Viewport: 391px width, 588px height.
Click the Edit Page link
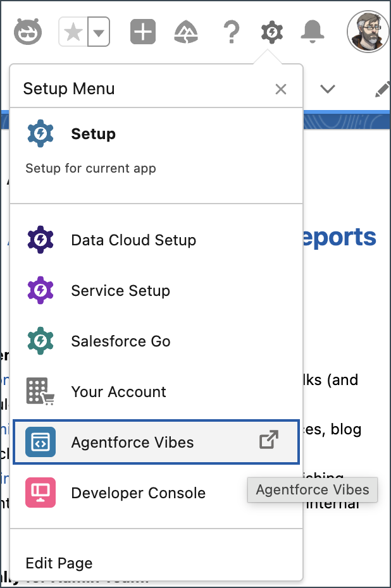[58, 563]
